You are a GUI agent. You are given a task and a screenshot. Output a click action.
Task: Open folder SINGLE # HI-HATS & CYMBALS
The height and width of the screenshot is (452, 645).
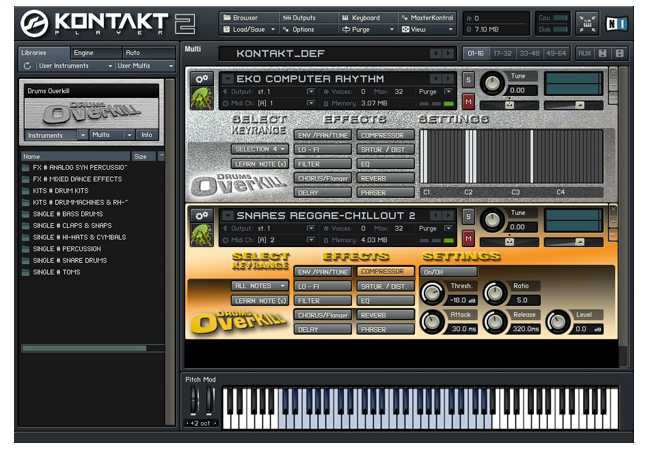pos(74,237)
